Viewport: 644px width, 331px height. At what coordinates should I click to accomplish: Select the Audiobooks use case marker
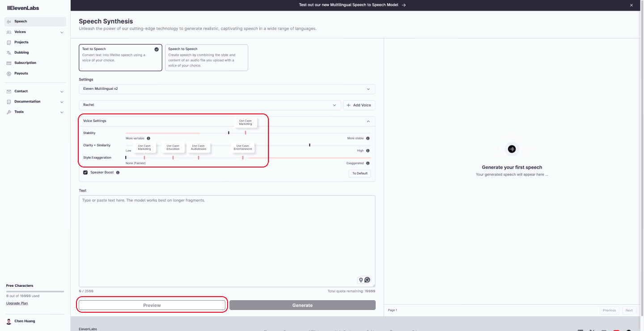(199, 157)
